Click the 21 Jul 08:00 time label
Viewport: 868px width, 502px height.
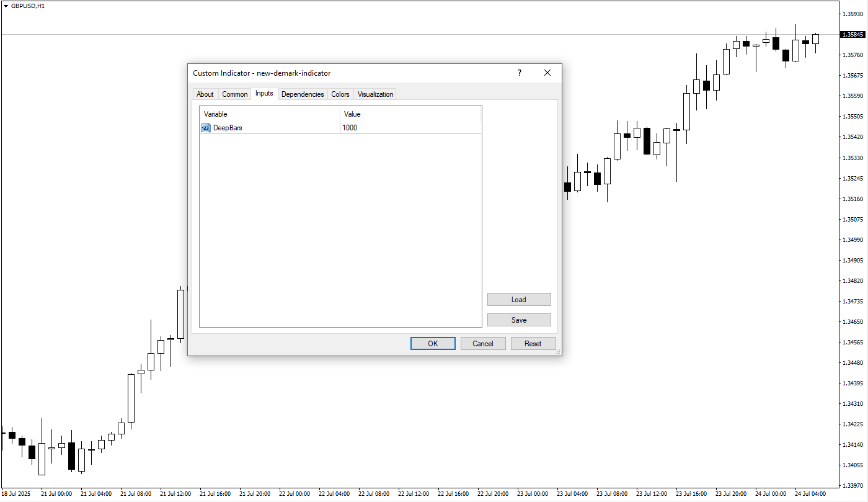[136, 494]
